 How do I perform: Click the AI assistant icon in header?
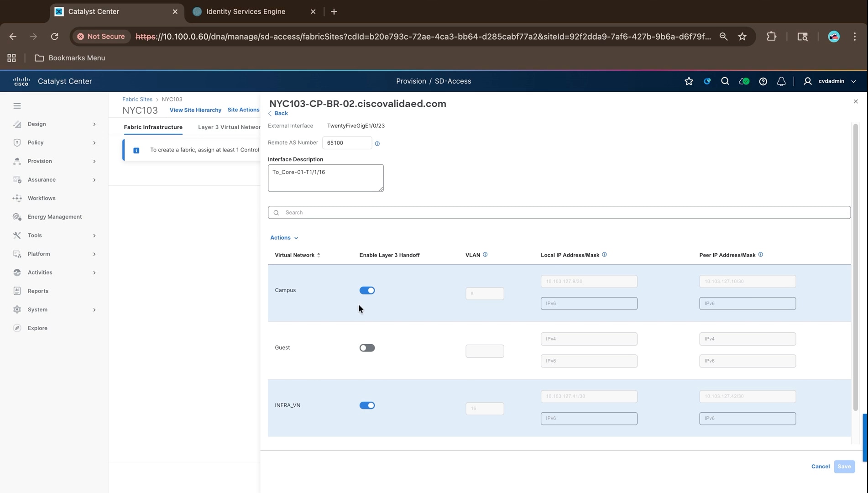click(x=707, y=81)
